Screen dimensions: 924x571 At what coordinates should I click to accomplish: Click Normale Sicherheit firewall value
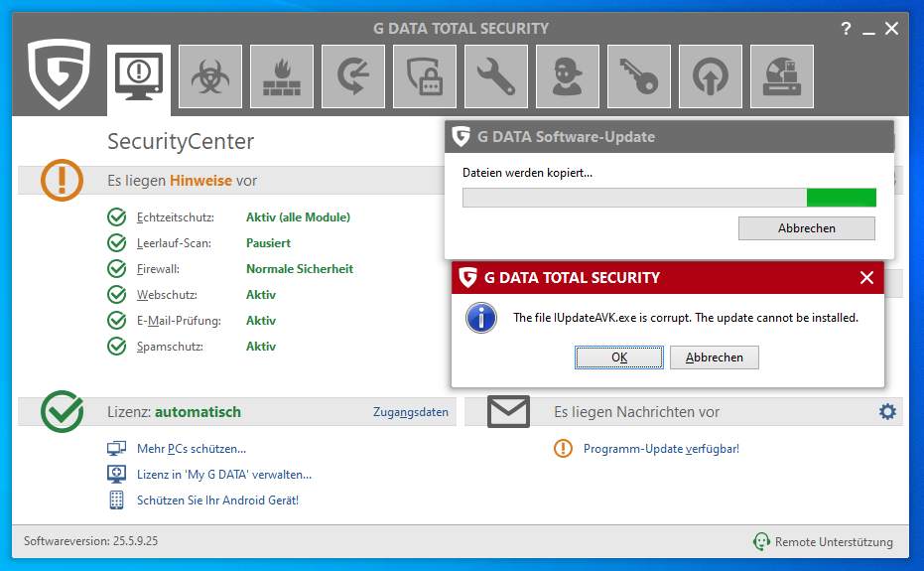300,269
